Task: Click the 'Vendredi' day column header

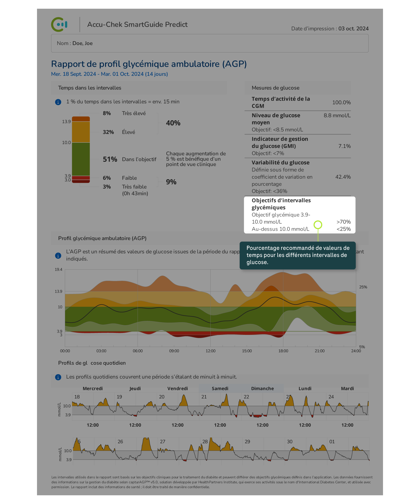Action: coord(177,389)
